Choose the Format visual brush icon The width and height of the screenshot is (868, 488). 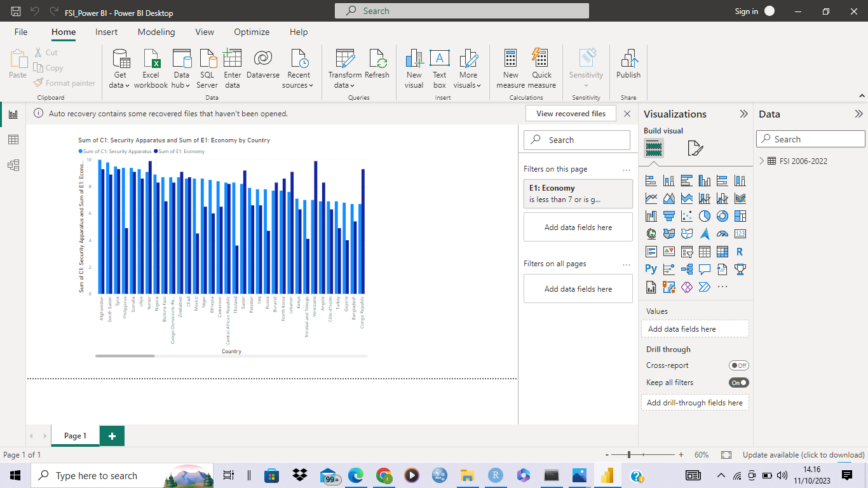(x=695, y=149)
